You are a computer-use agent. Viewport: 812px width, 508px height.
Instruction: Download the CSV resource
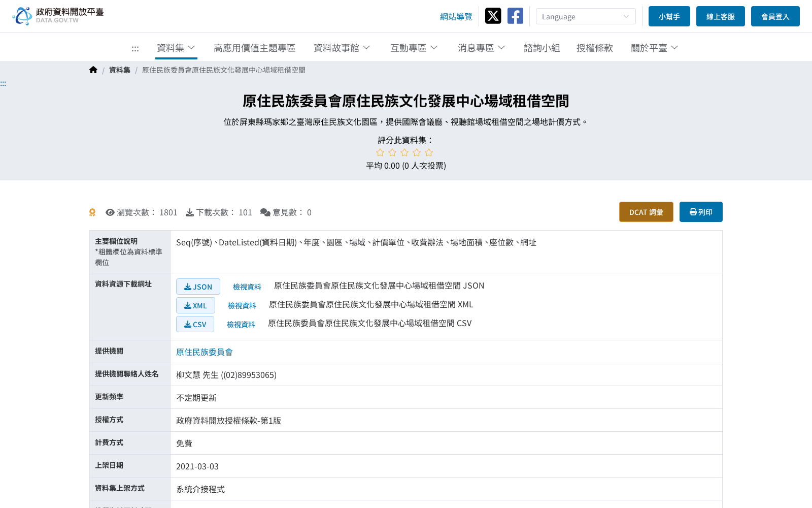click(195, 324)
